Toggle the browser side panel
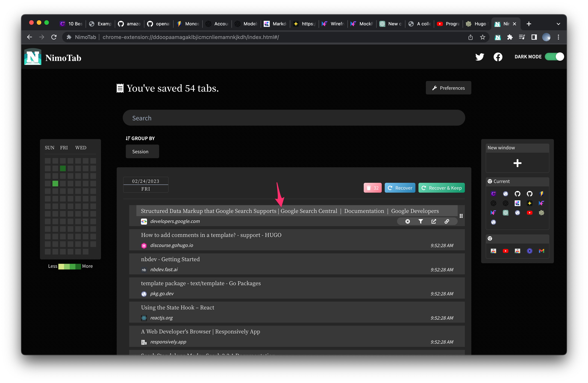The width and height of the screenshot is (588, 383). [534, 37]
